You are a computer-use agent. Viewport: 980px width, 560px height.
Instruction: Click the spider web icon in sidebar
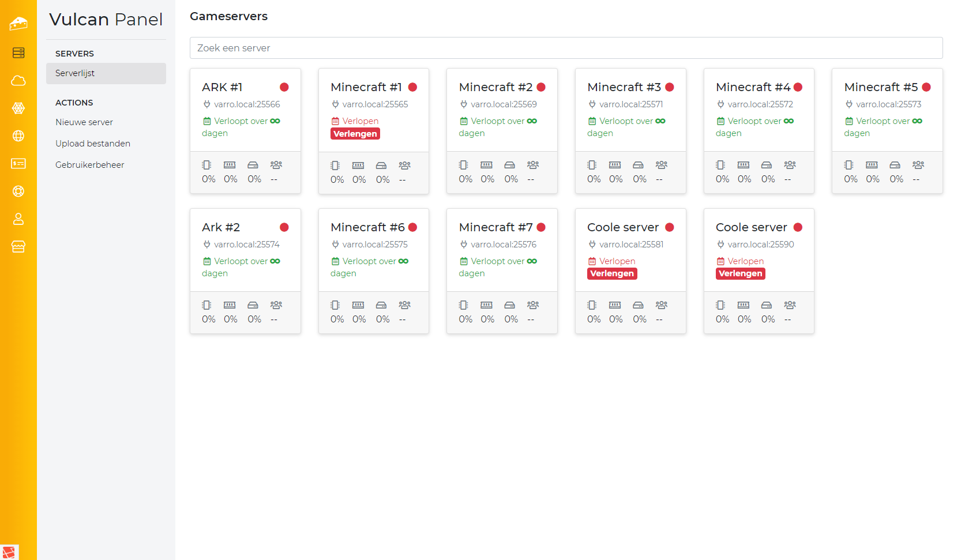tap(18, 108)
